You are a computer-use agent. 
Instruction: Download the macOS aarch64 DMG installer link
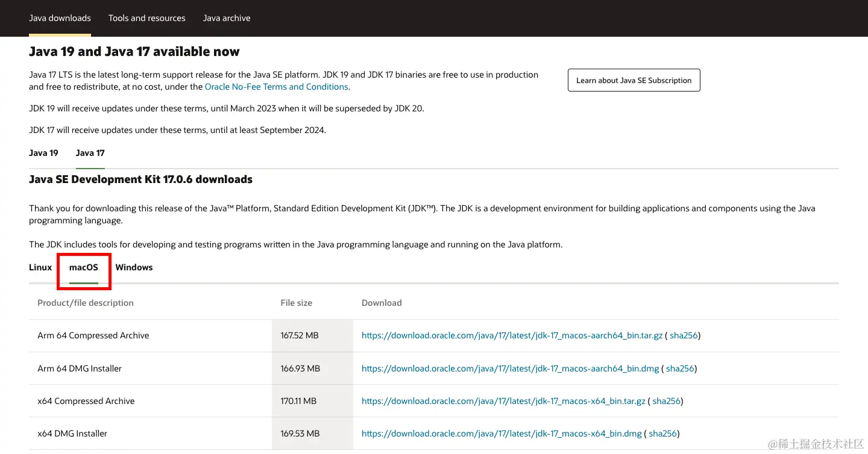510,368
